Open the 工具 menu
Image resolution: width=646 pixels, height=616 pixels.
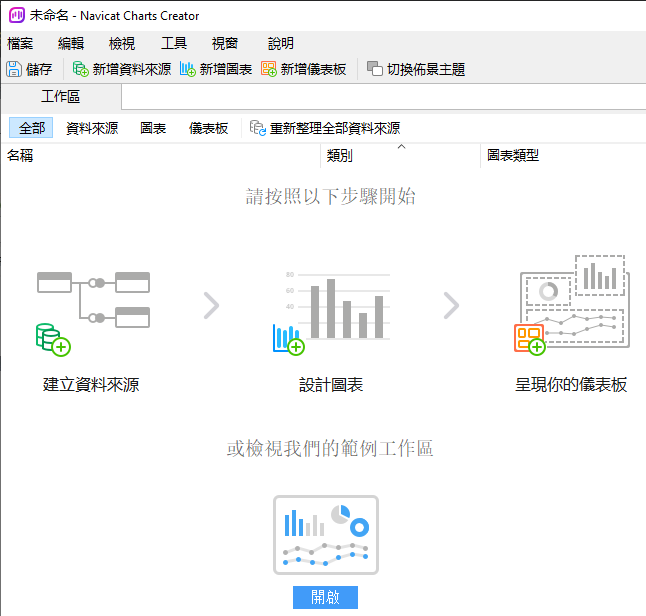pyautogui.click(x=174, y=43)
